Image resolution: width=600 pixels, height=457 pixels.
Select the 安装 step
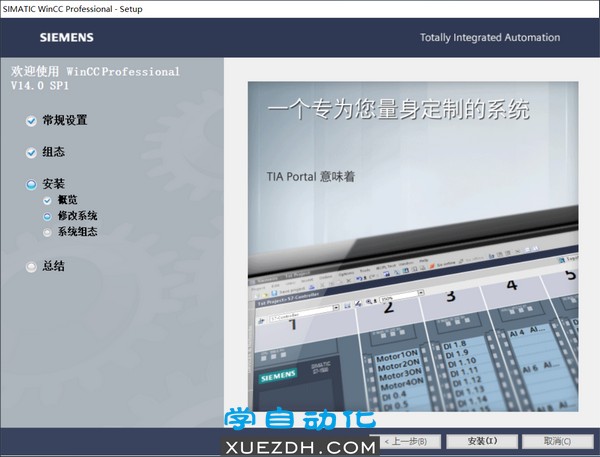pos(54,184)
